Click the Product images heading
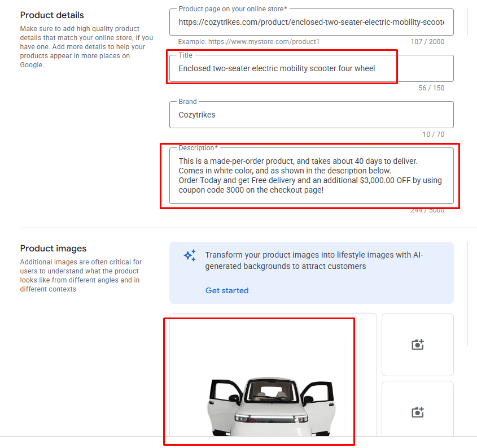 click(53, 249)
